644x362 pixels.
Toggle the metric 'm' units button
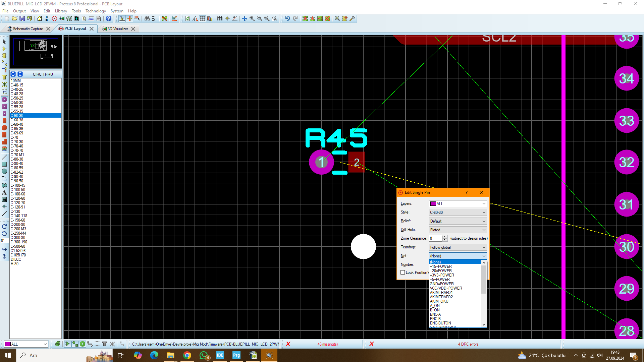(x=220, y=18)
